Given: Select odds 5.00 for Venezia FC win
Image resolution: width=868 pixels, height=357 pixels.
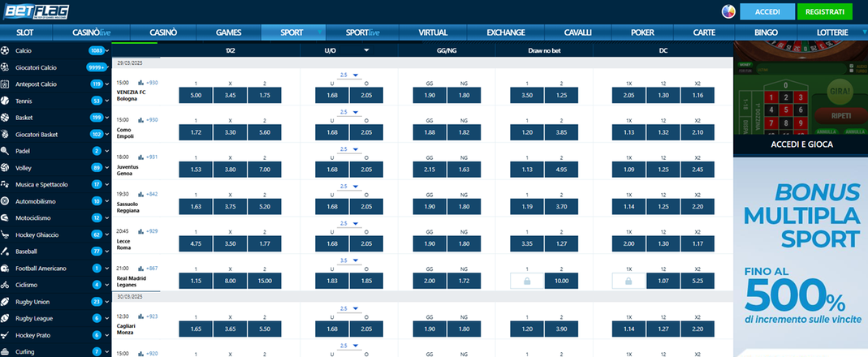Looking at the screenshot, I should pos(195,95).
